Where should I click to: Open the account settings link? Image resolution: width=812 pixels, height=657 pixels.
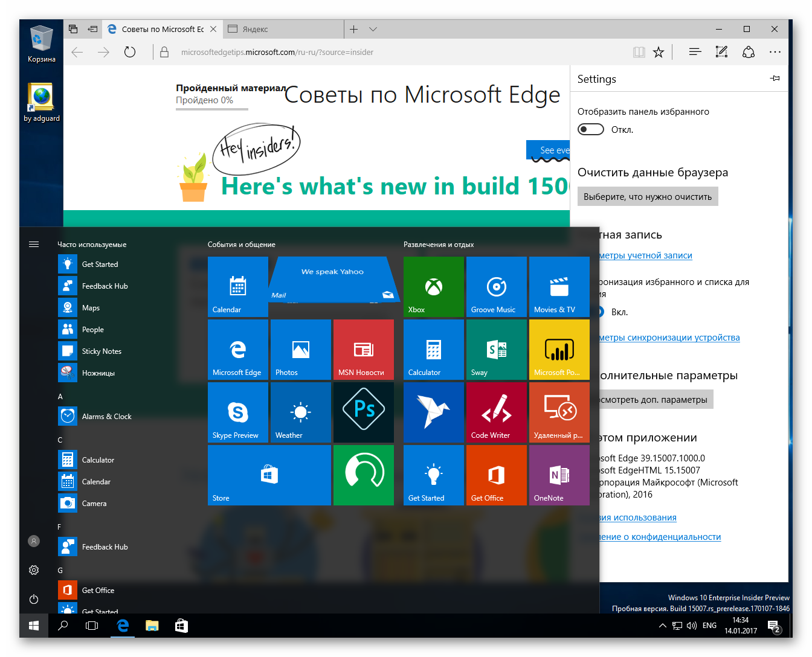[645, 255]
